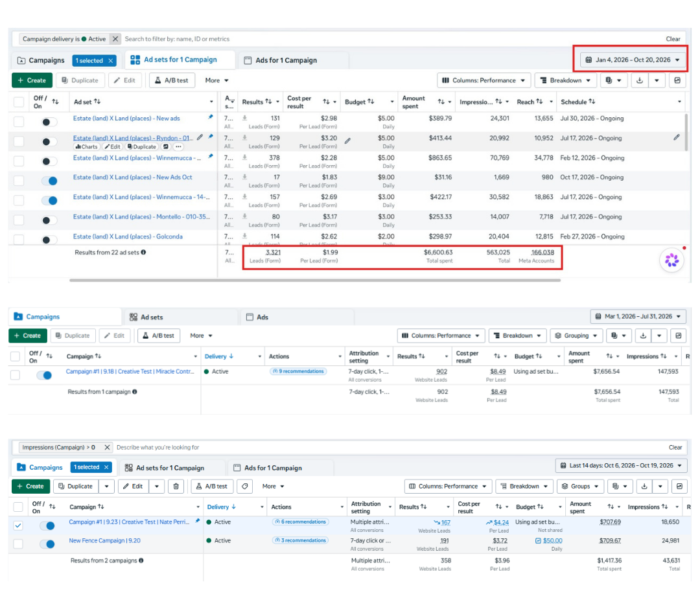
Task: Edit Ryndon schedule with the pencil icon
Action: tap(677, 137)
